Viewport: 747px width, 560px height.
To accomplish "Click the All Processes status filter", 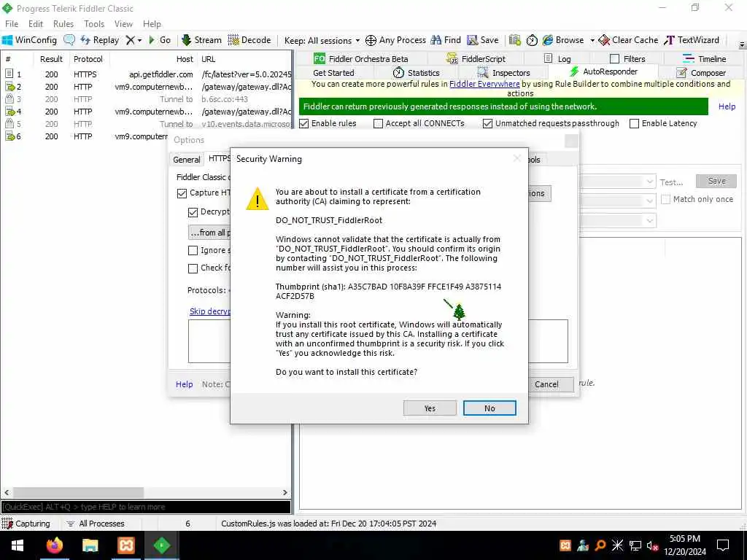I will pos(96,524).
